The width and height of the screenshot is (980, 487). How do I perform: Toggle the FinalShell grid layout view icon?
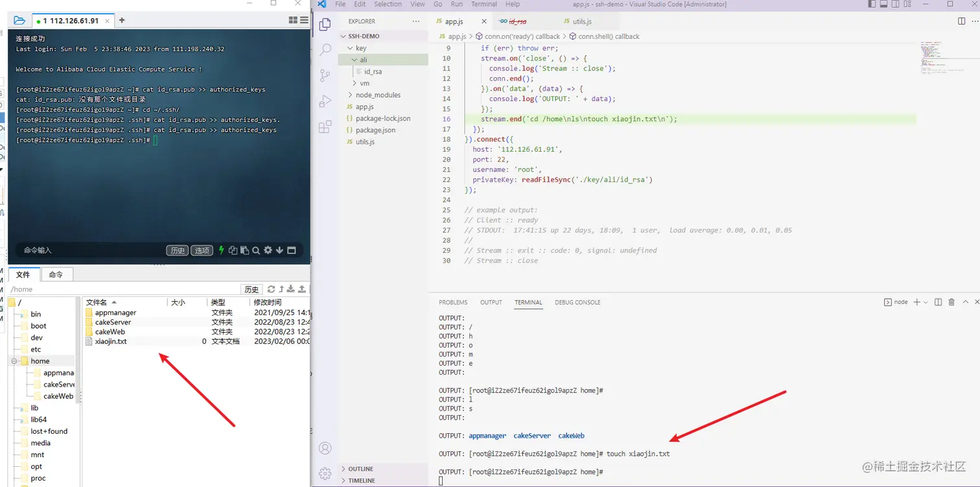click(x=293, y=20)
